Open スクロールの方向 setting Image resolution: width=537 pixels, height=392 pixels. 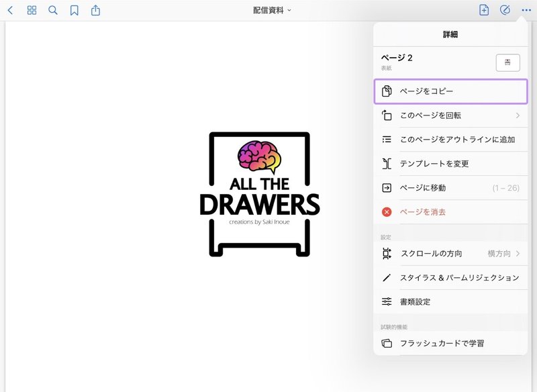coord(450,254)
